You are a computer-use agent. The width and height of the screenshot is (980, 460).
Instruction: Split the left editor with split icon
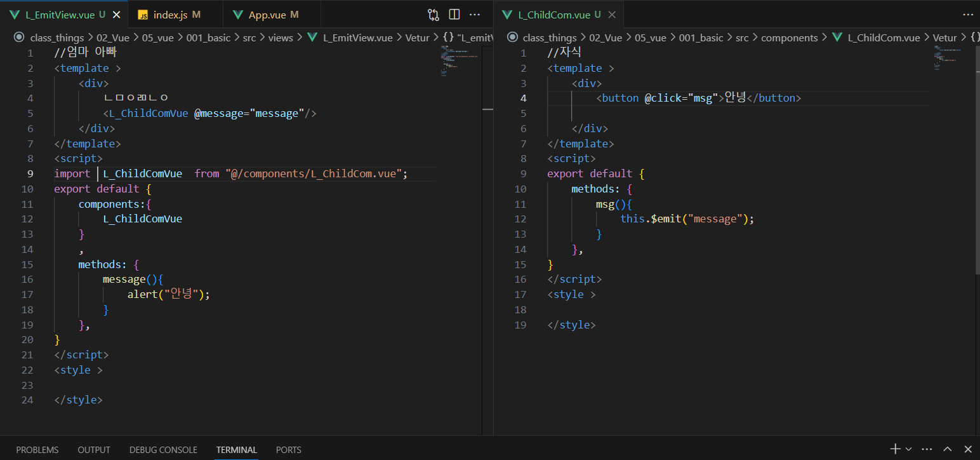[454, 15]
